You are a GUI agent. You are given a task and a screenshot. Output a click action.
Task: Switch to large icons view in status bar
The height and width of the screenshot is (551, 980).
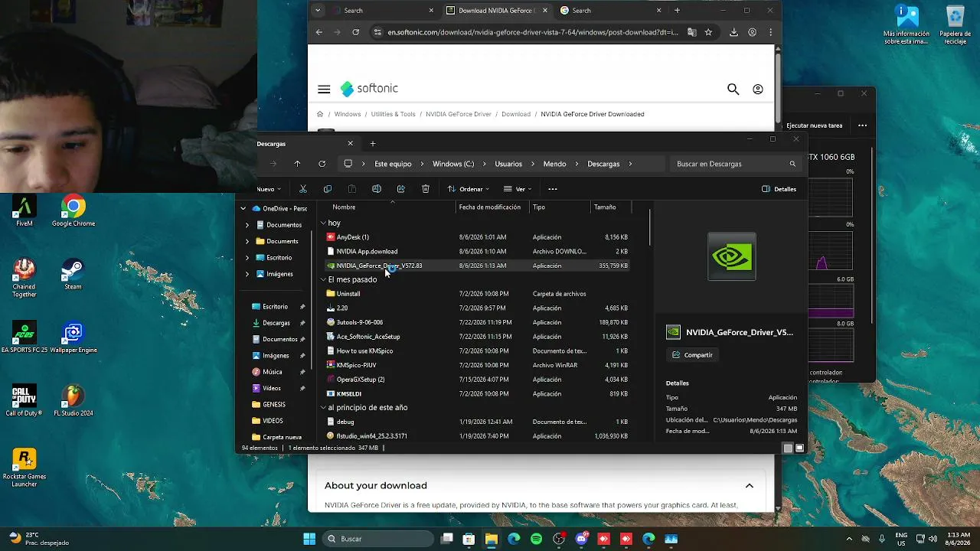(799, 448)
